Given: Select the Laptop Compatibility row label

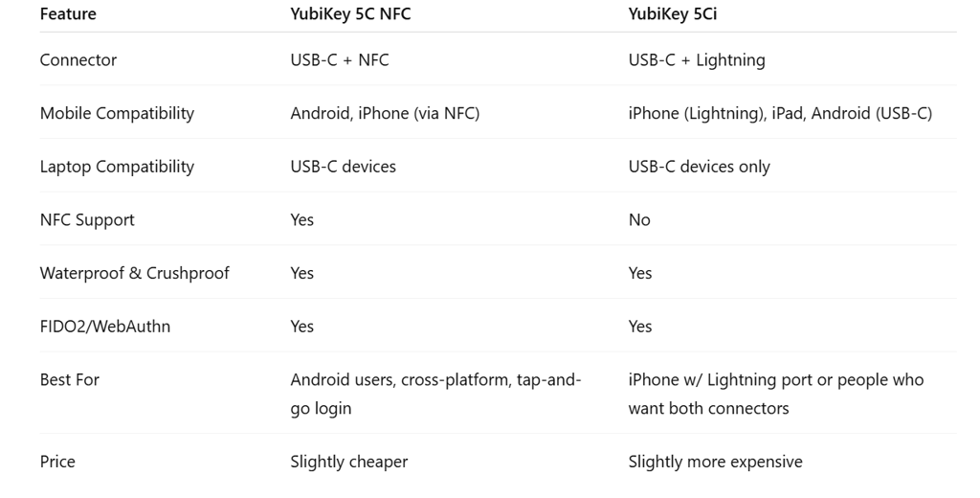Looking at the screenshot, I should (117, 167).
